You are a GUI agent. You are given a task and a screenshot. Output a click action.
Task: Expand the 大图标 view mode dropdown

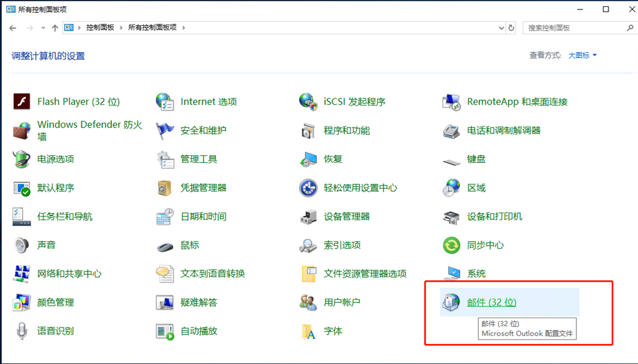click(x=583, y=55)
